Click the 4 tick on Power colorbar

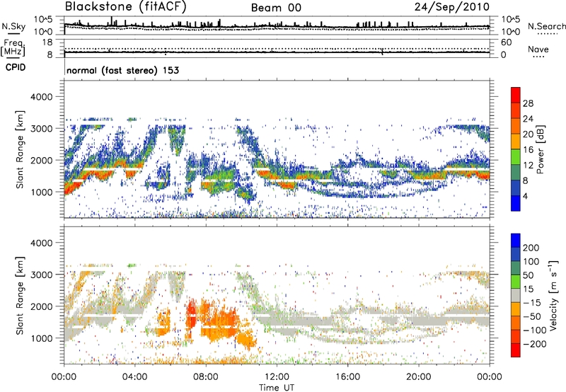pos(526,196)
